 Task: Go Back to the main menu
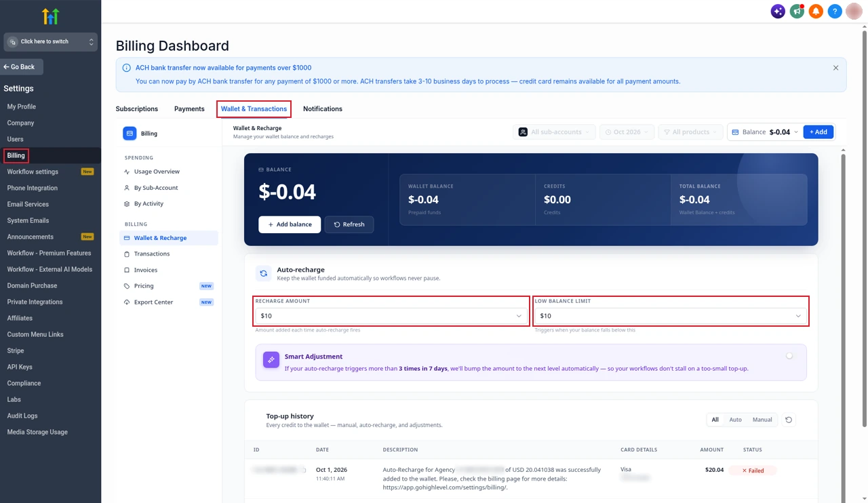pos(22,67)
